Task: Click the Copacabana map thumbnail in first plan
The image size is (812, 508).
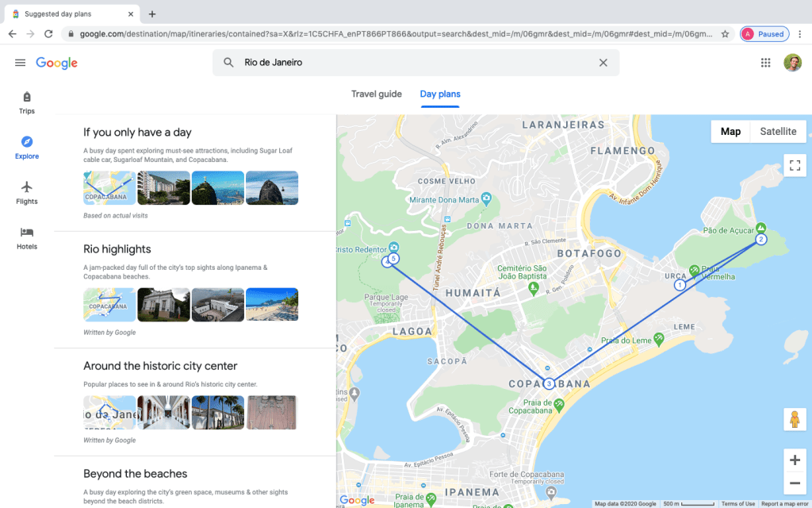Action: pyautogui.click(x=109, y=188)
